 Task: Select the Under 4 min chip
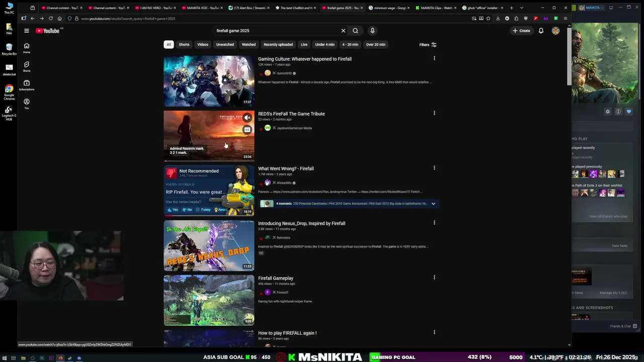325,45
